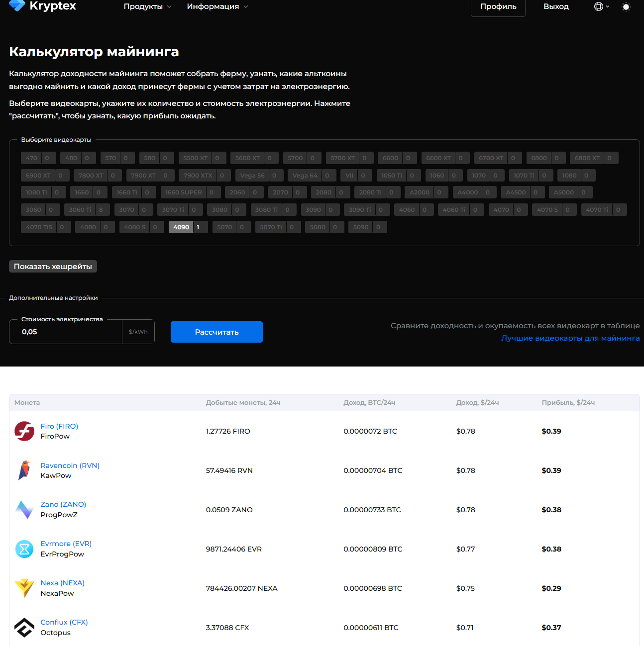Image resolution: width=644 pixels, height=646 pixels.
Task: Click the Conflux coin icon
Action: point(24,628)
